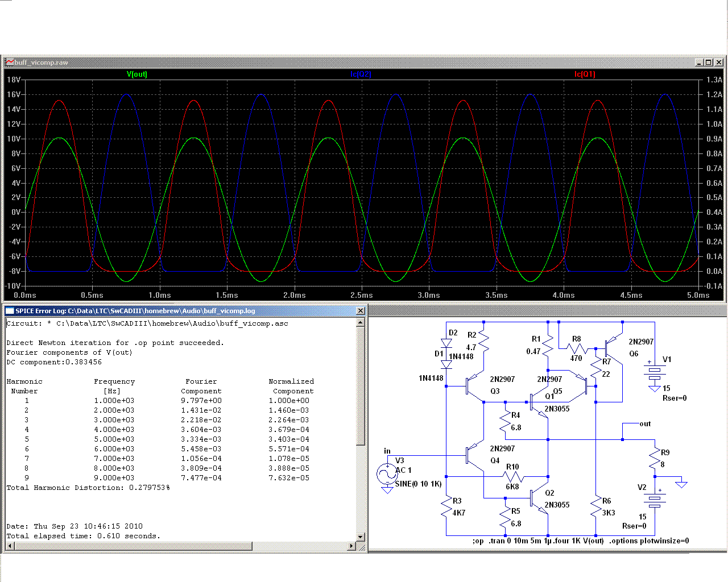Select the V1 battery symbol

[x=655, y=373]
